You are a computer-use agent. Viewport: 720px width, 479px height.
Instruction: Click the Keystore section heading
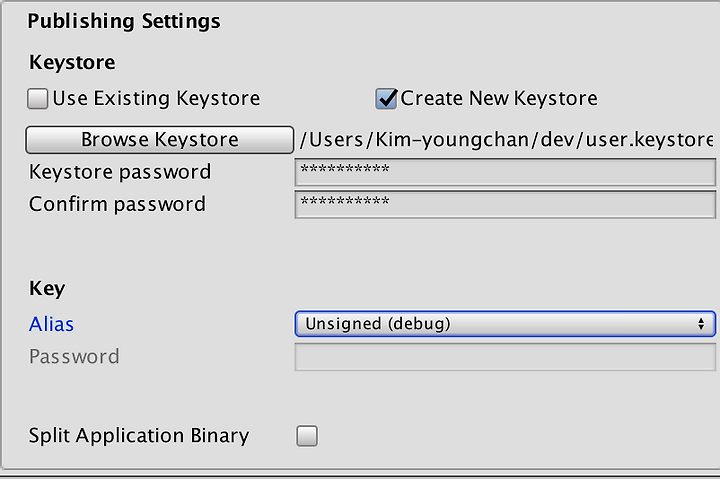(x=72, y=63)
